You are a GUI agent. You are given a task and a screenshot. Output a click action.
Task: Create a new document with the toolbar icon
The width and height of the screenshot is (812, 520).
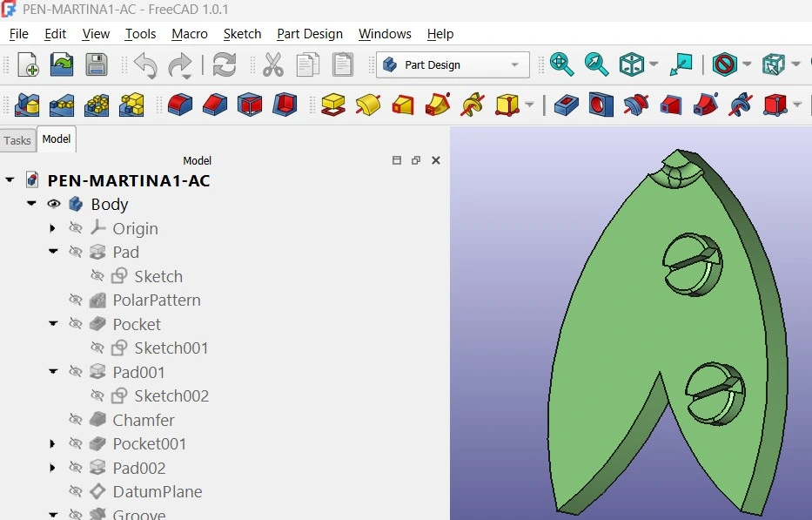(28, 65)
